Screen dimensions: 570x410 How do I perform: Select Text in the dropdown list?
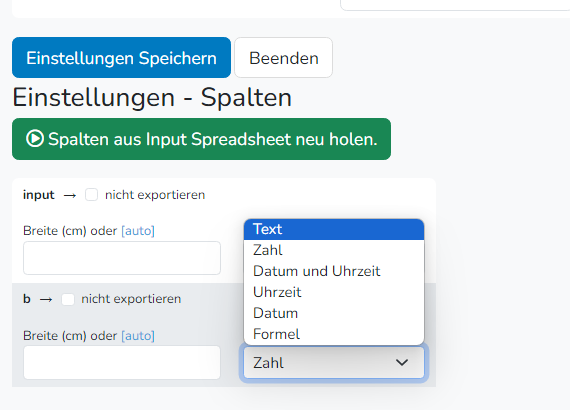pos(334,229)
